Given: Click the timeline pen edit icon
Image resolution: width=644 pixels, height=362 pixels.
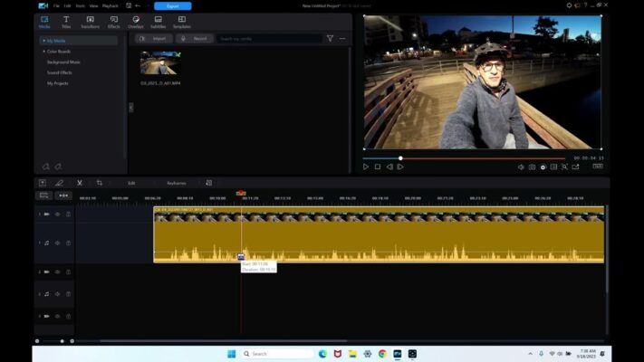Looking at the screenshot, I should [60, 183].
